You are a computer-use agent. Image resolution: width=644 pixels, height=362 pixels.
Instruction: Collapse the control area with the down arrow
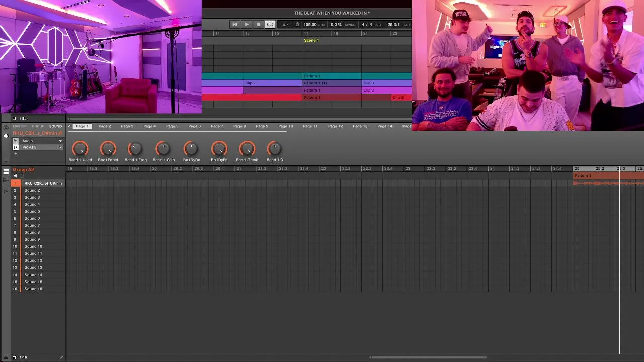(x=6, y=161)
